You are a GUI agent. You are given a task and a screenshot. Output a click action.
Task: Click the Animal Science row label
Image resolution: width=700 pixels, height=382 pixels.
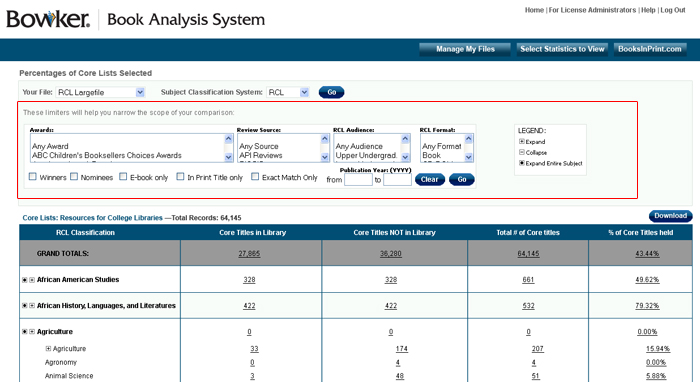(x=69, y=376)
